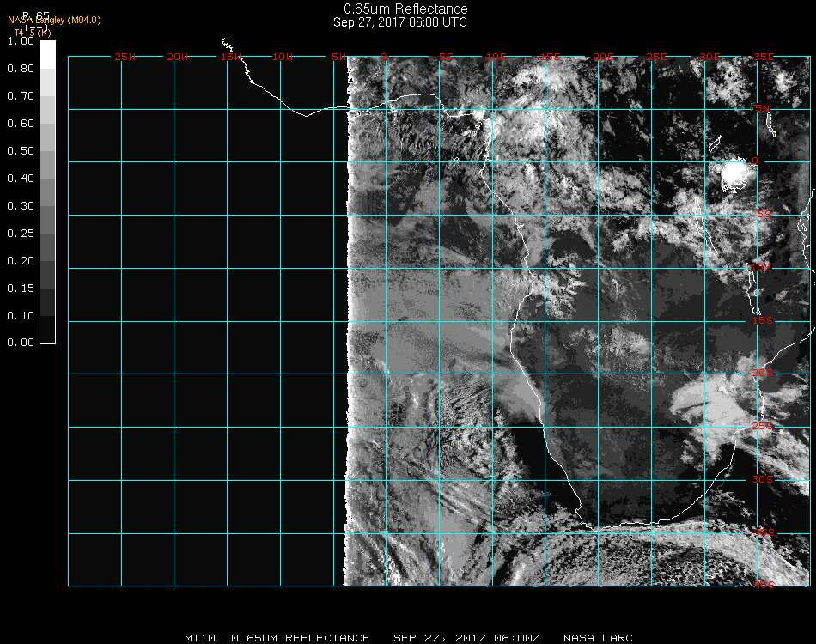Click the 0.00 label on the colorbar
The height and width of the screenshot is (644, 816).
(21, 343)
